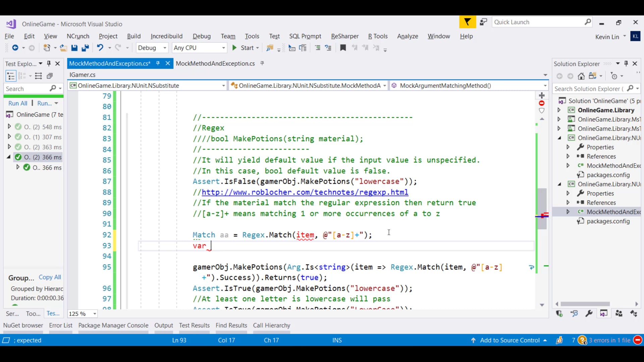This screenshot has height=362, width=644.
Task: Click the Undo toolbar icon
Action: pyautogui.click(x=100, y=48)
